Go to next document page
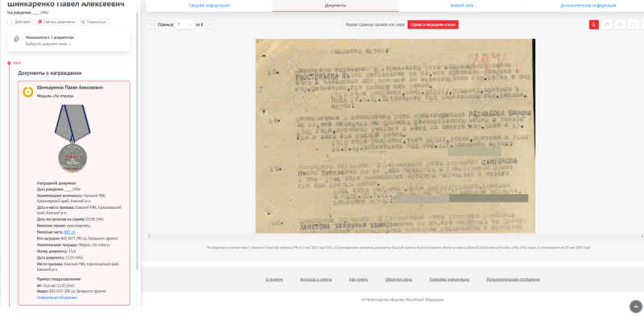Viewport: 644px width, 316px height. 209,25
